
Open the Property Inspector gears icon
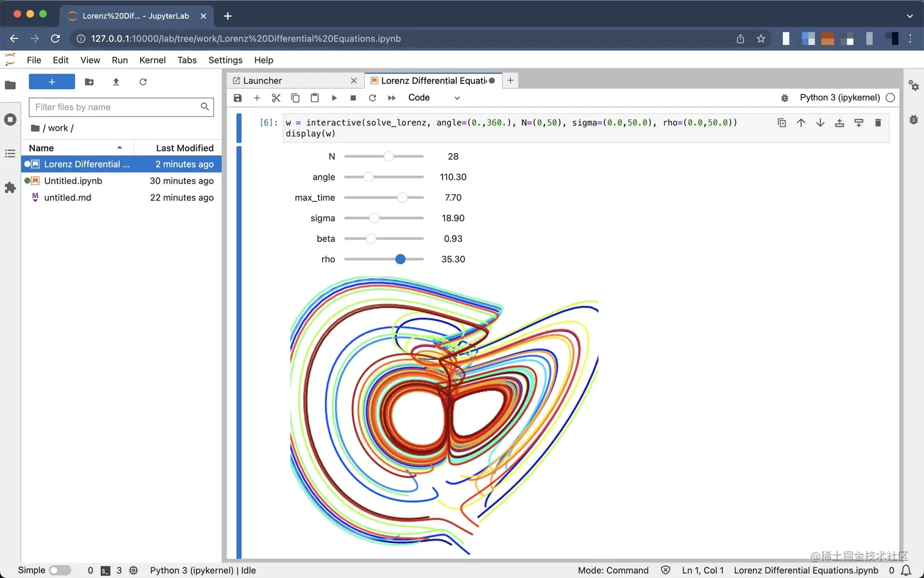point(914,86)
